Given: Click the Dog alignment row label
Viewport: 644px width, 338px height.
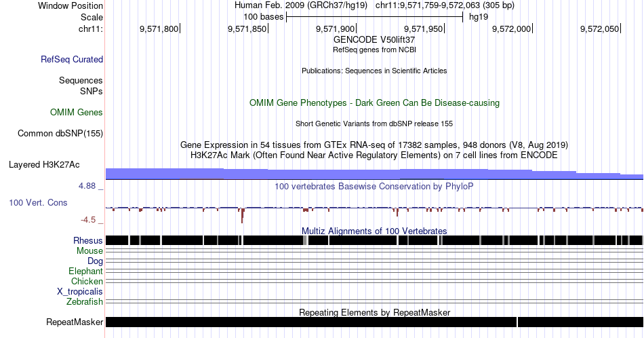Looking at the screenshot, I should click(x=96, y=261).
